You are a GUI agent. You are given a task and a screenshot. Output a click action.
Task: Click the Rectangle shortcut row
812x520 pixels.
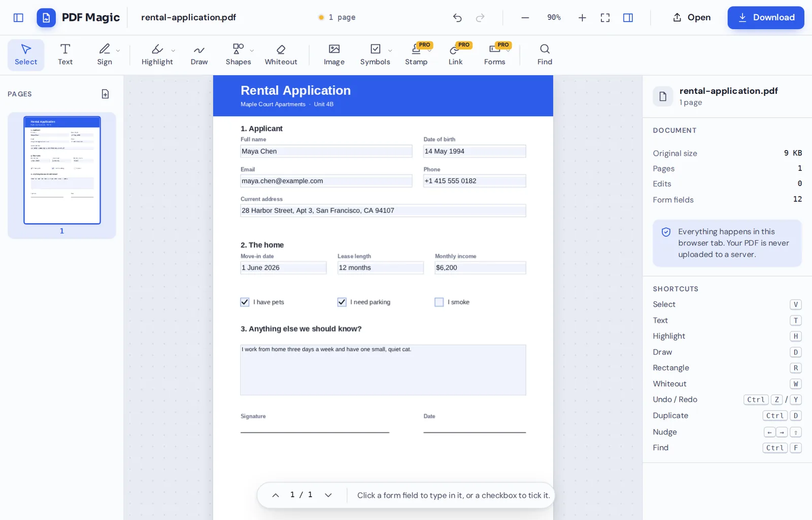[727, 368]
